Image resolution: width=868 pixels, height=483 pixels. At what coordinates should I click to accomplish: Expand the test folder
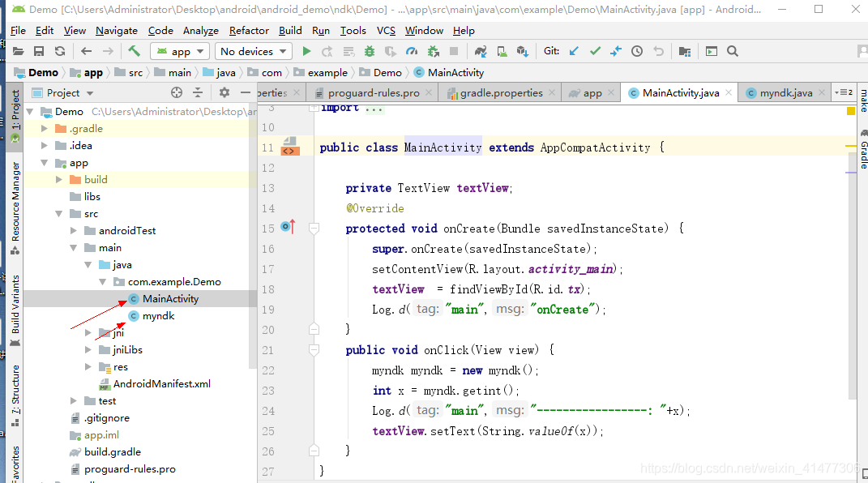point(74,400)
